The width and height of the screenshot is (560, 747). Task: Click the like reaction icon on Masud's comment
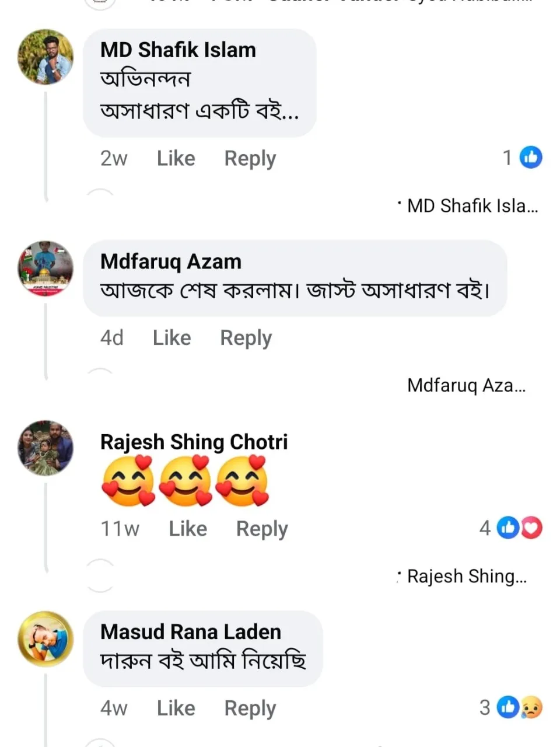[508, 707]
